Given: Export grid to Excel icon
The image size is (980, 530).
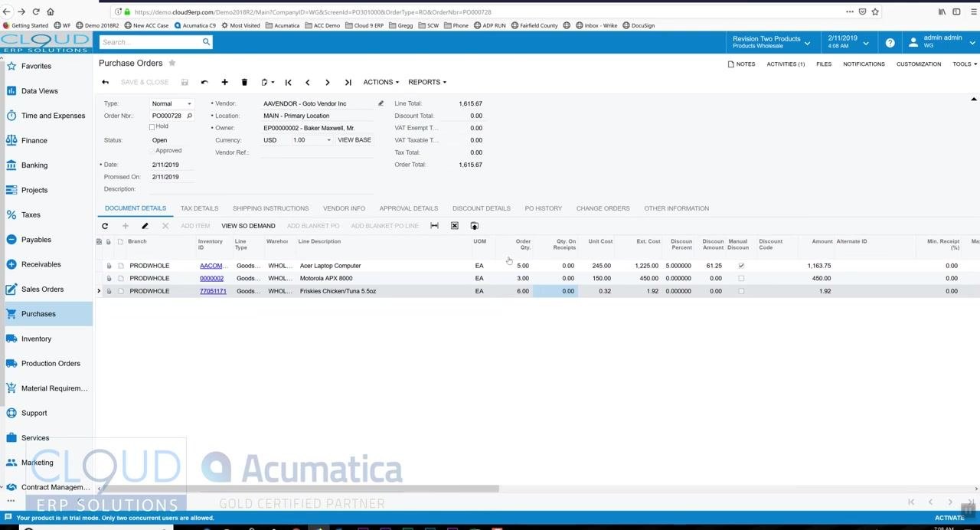Looking at the screenshot, I should [x=454, y=226].
